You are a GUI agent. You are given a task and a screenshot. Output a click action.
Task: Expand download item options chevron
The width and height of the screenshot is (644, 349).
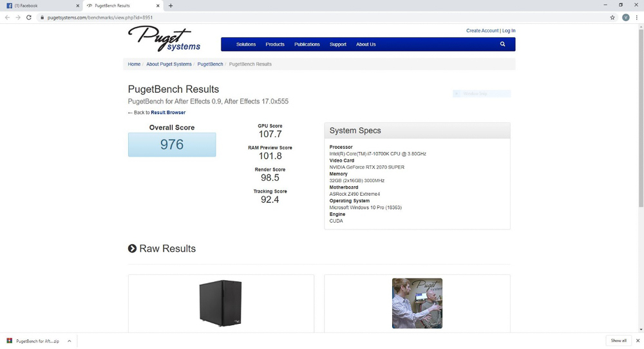(x=70, y=341)
